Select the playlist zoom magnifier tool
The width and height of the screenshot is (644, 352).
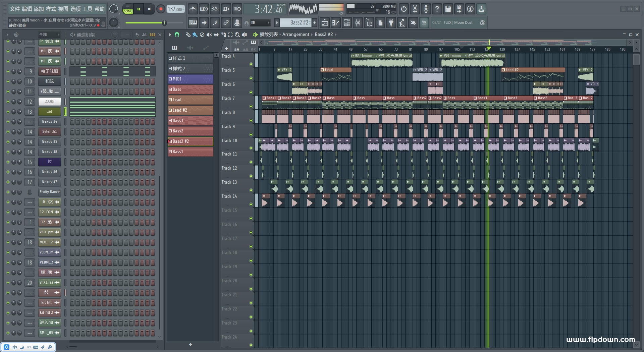(237, 35)
